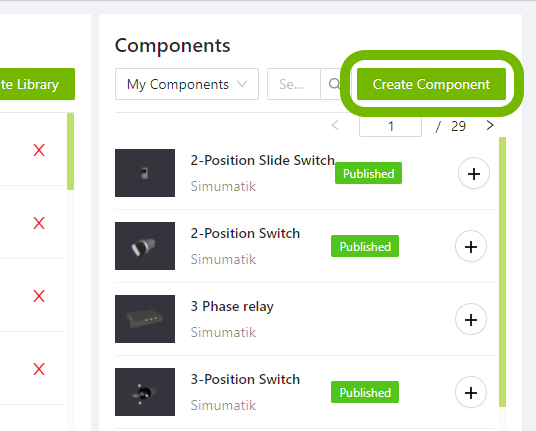Remove the second library with red X
Image resolution: width=536 pixels, height=431 pixels.
coord(39,223)
